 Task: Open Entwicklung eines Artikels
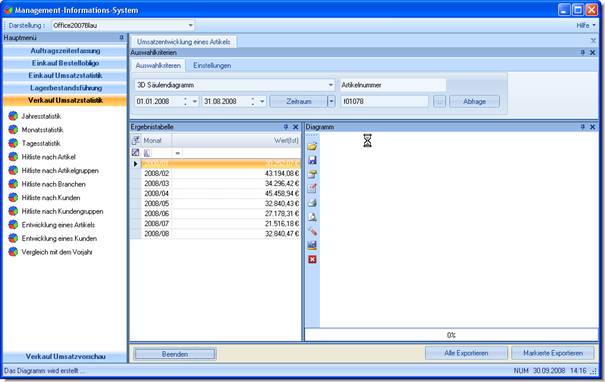(x=58, y=225)
